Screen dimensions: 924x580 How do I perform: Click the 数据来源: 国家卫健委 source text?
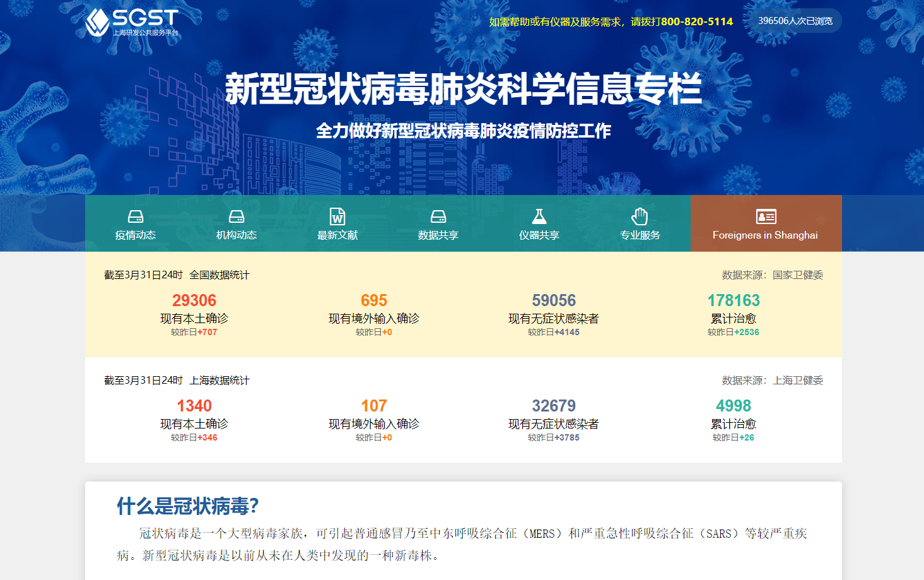click(x=772, y=275)
